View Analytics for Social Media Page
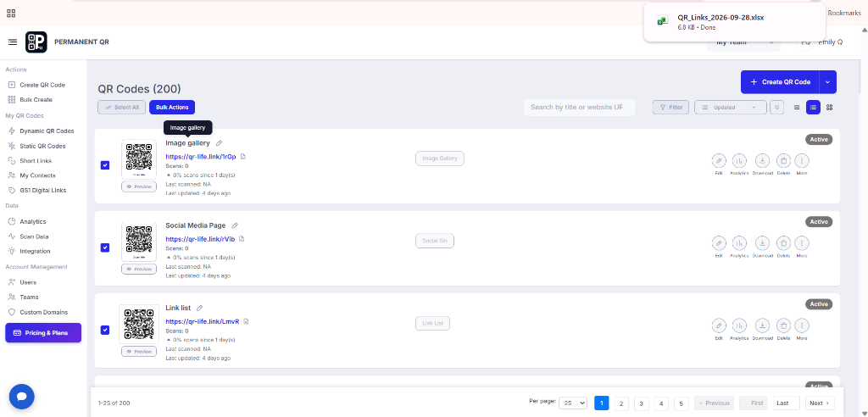Viewport: 868px width, 417px height. pyautogui.click(x=739, y=243)
